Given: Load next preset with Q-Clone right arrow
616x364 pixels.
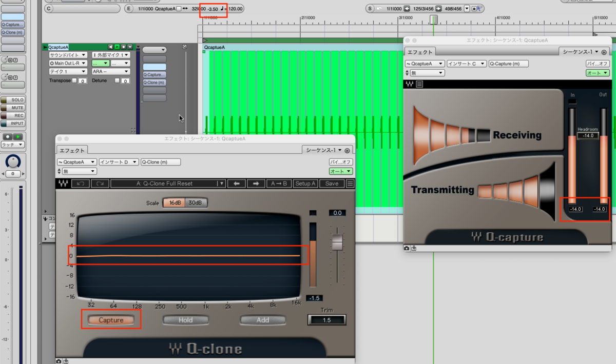Looking at the screenshot, I should (256, 184).
